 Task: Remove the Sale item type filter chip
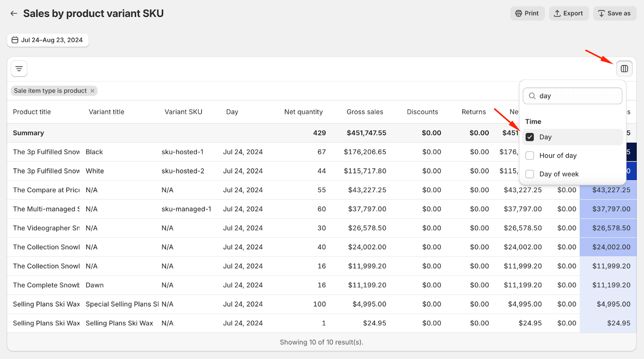pyautogui.click(x=93, y=91)
